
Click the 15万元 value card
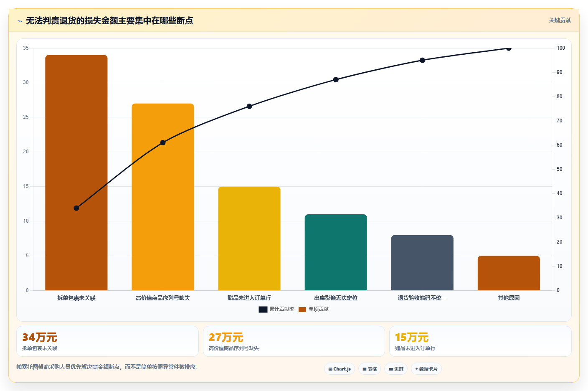tap(480, 341)
